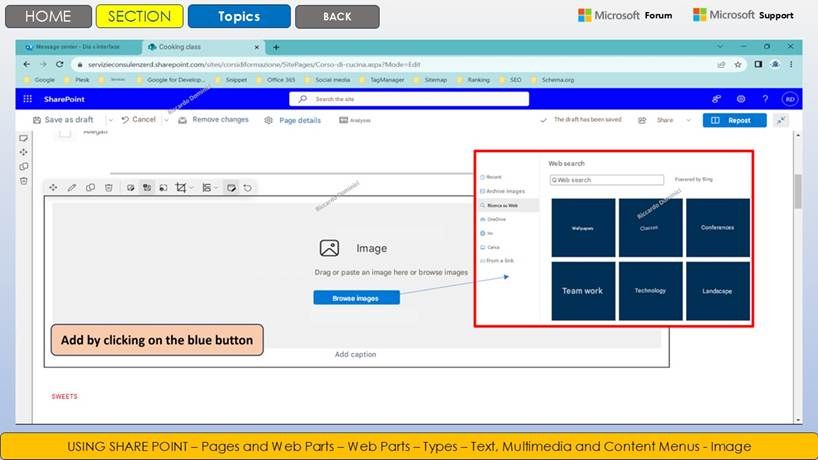Expand the crop tool dropdown arrow
Screen dimensions: 818x460
click(191, 188)
